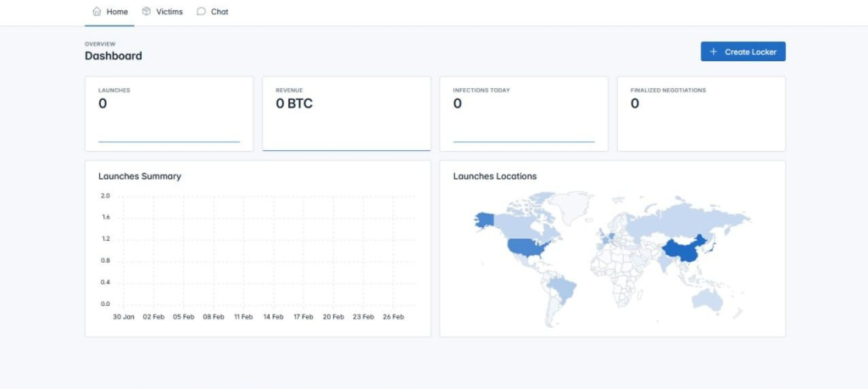Click Australia on the locations map
The height and width of the screenshot is (389, 868).
coord(708,301)
